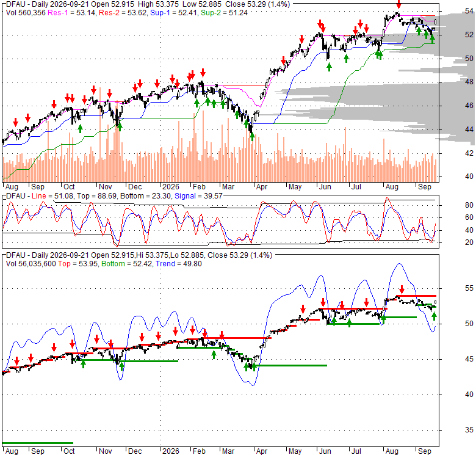
Task: Select the red arrow above the August high in the bottom chart
Action: click(402, 289)
